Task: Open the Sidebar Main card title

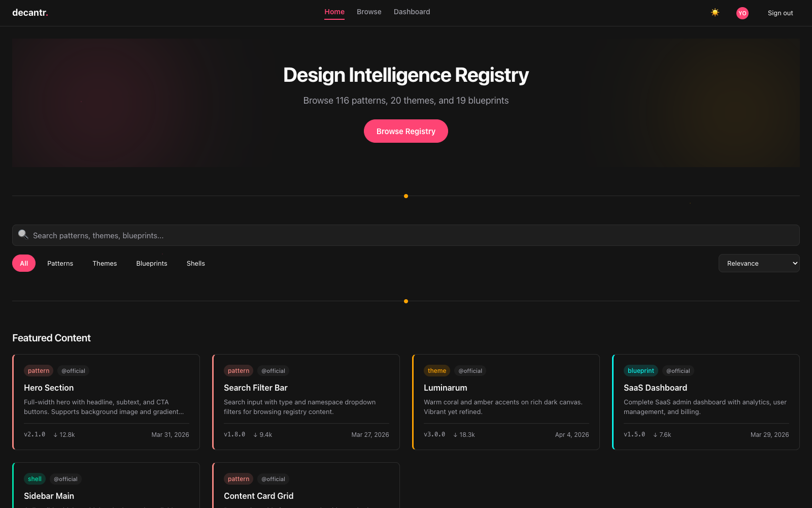Action: (49, 496)
